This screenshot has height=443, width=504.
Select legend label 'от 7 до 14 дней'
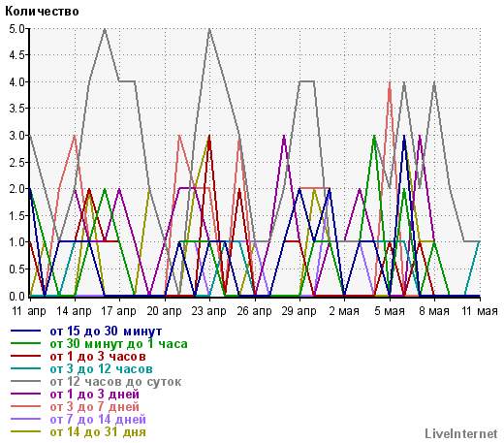pyautogui.click(x=98, y=420)
